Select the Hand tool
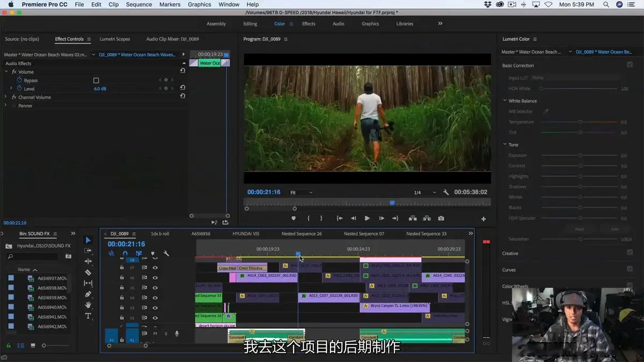The height and width of the screenshot is (362, 644). (x=88, y=305)
